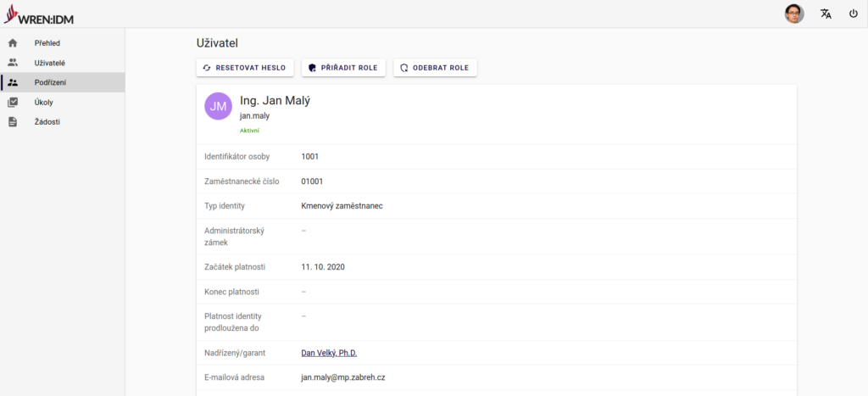Click the power logout icon
The image size is (868, 396).
tap(853, 14)
